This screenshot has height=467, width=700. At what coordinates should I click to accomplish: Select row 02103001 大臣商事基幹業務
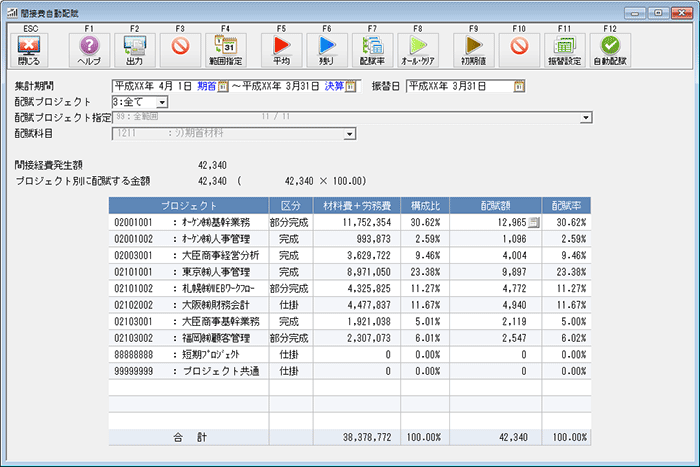coord(350,321)
